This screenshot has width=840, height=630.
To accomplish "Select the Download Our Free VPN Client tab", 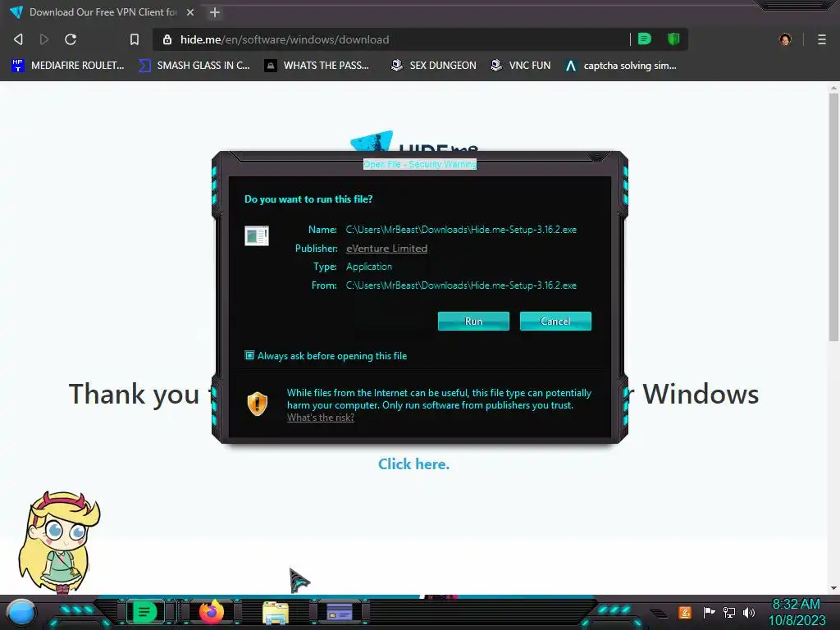I will pyautogui.click(x=103, y=11).
